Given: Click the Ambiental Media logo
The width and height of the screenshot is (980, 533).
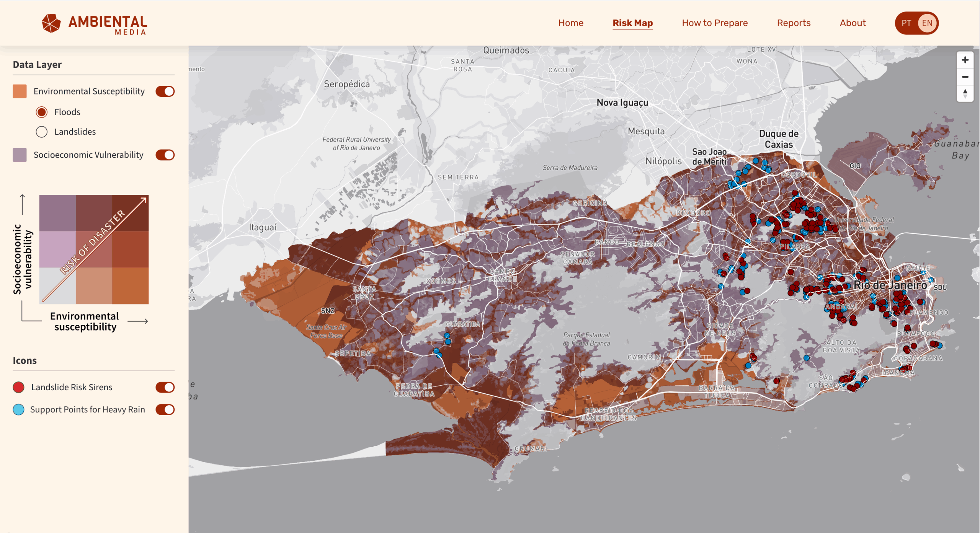Looking at the screenshot, I should [x=94, y=24].
